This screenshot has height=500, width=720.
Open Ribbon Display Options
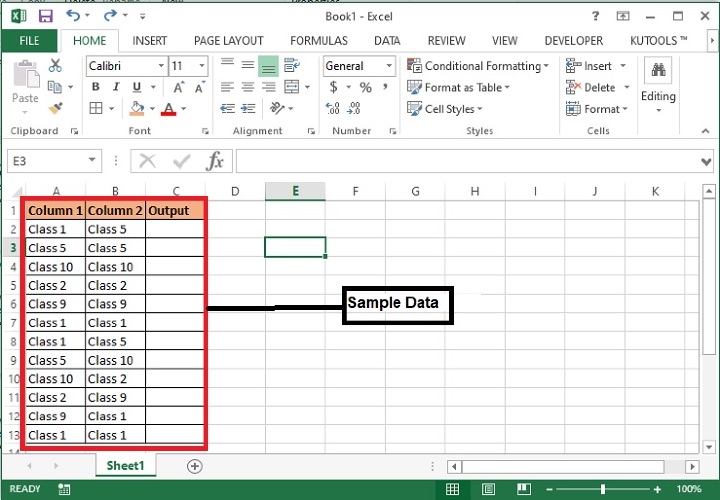point(623,17)
